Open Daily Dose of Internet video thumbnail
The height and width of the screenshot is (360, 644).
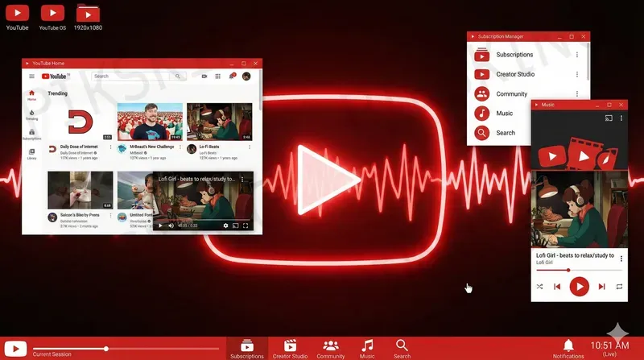(x=80, y=122)
